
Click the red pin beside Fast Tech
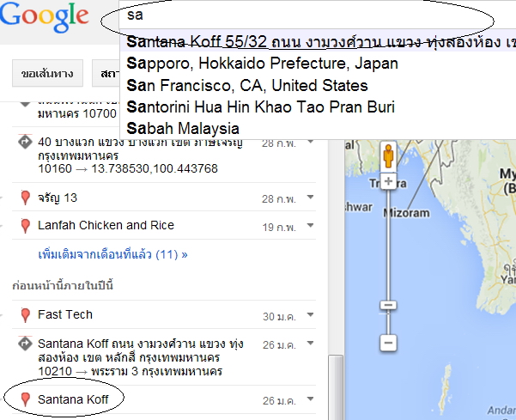[26, 315]
